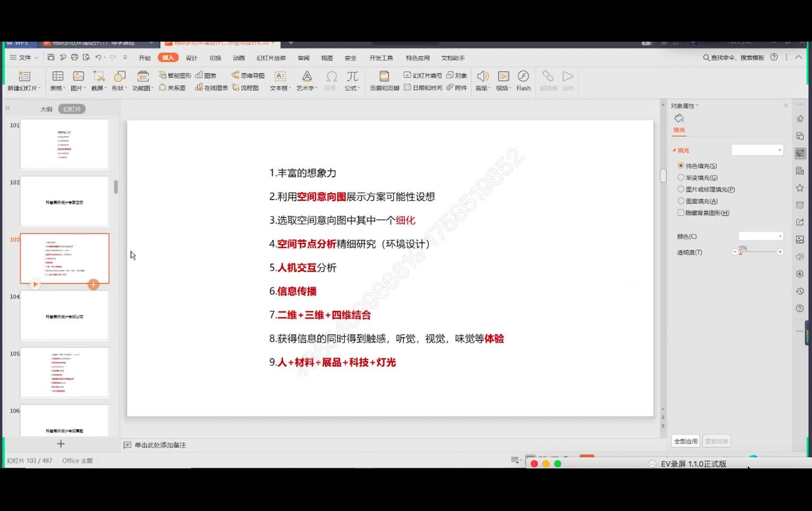Viewport: 812px width, 511px height.
Task: Increase transparency with the plus stepper
Action: click(x=780, y=252)
